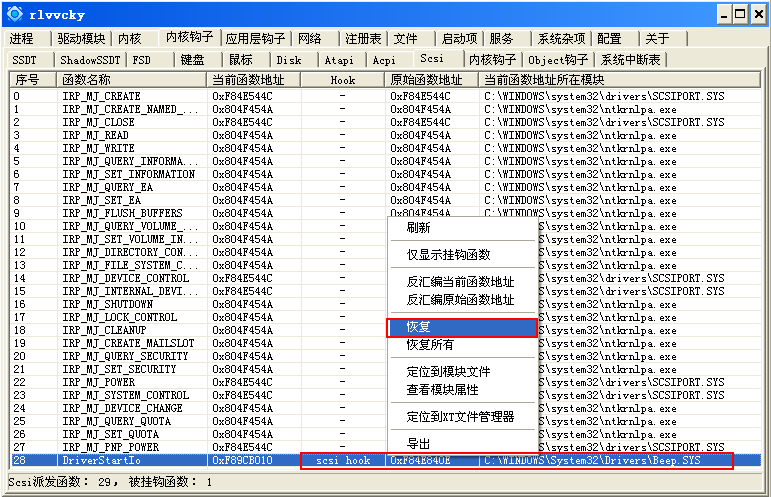The width and height of the screenshot is (771, 497).
Task: Choose 恢复所有 in the context menu
Action: (x=429, y=345)
